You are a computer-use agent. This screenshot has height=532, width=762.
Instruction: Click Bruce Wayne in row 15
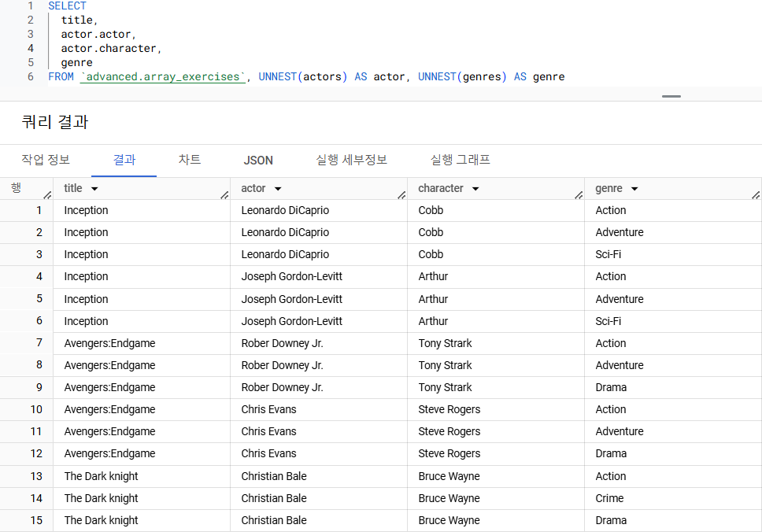(449, 520)
